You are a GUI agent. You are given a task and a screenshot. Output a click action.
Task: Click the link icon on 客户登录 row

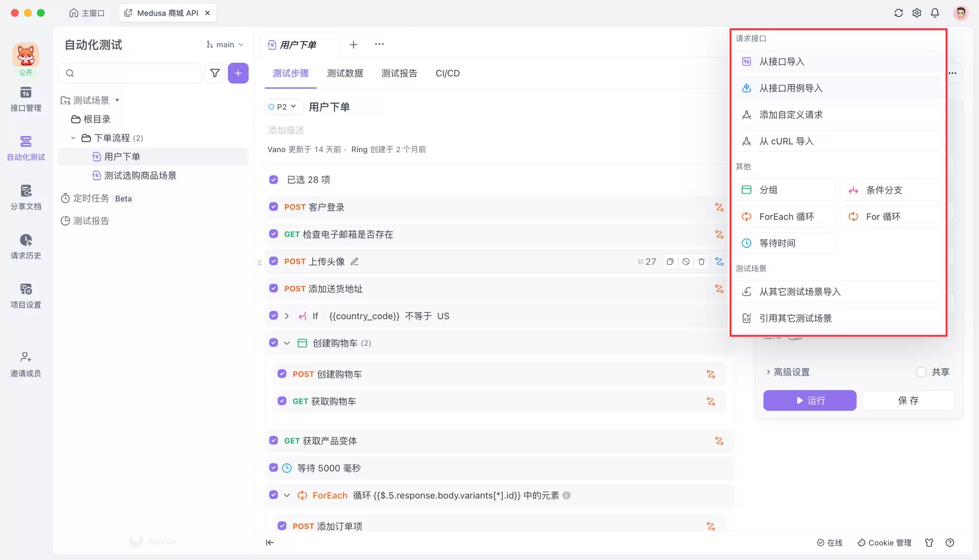719,208
